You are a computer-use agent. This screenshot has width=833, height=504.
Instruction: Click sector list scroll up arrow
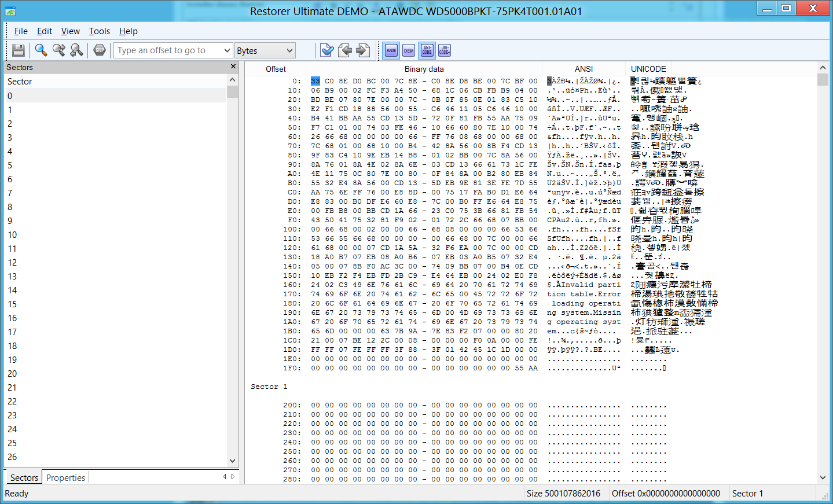pyautogui.click(x=233, y=80)
